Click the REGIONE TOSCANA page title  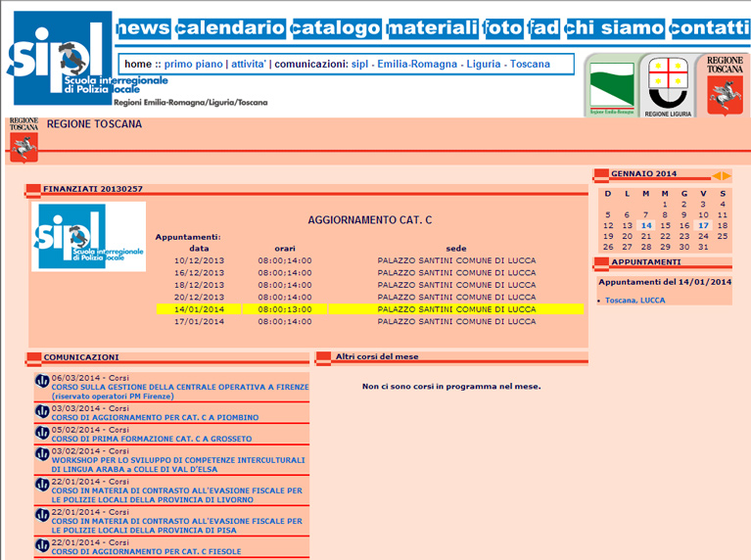[94, 124]
